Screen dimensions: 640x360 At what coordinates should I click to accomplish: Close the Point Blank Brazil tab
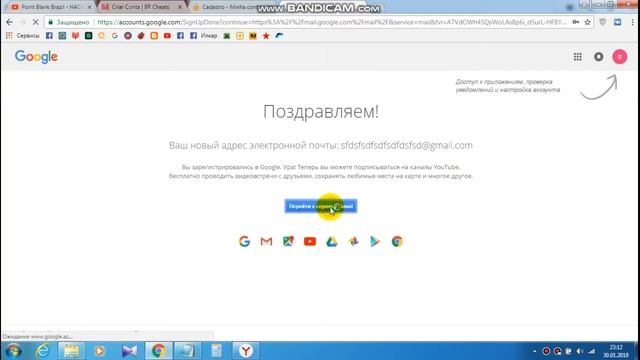89,7
